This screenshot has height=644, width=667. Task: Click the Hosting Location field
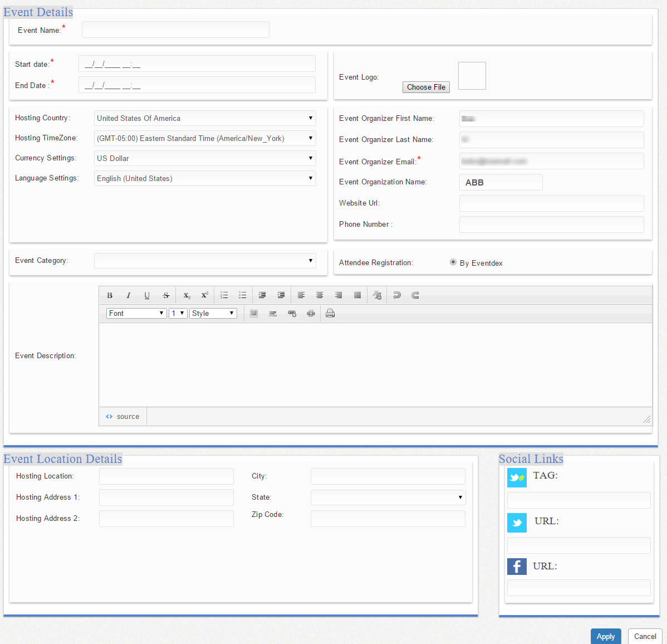pyautogui.click(x=166, y=476)
